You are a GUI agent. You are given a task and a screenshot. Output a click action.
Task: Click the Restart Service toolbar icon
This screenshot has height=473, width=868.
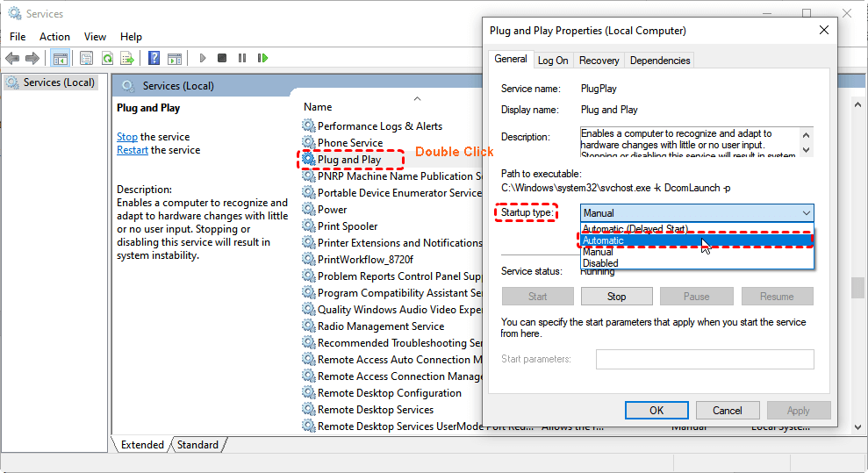click(262, 58)
